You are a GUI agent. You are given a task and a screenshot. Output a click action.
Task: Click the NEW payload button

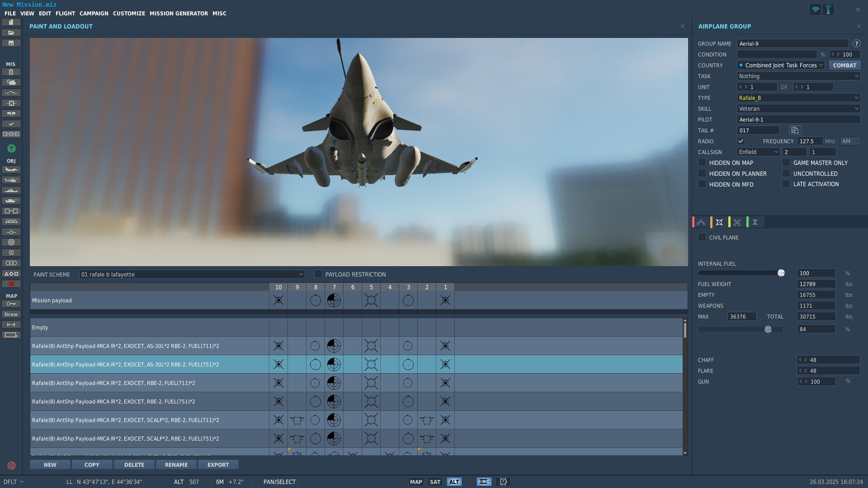[x=50, y=465]
